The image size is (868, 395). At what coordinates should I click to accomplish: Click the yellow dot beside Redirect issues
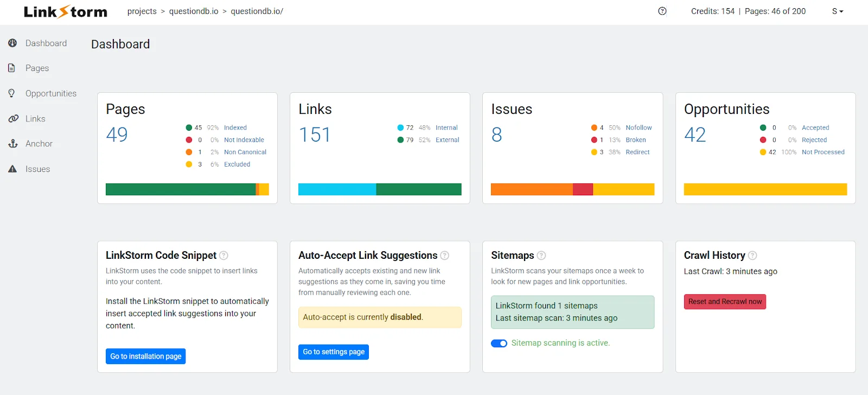594,152
